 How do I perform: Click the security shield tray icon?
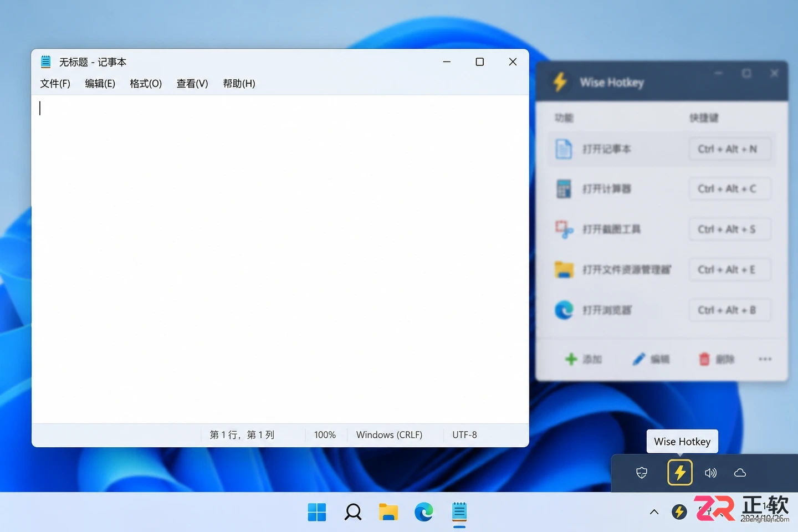click(642, 473)
